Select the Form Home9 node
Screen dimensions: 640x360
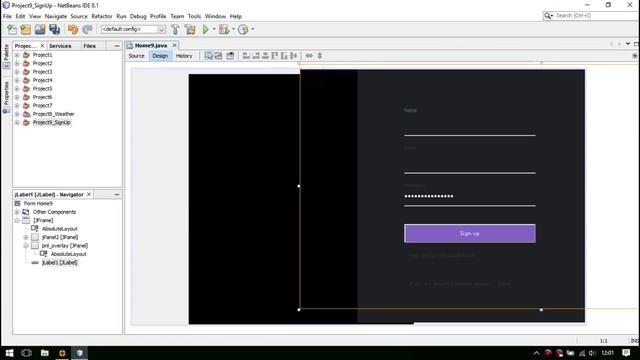point(38,203)
